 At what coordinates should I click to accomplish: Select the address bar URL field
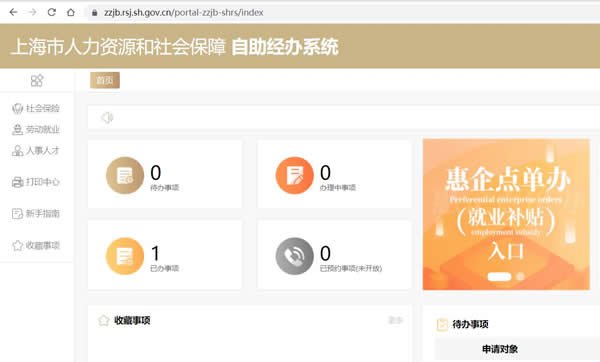(344, 13)
